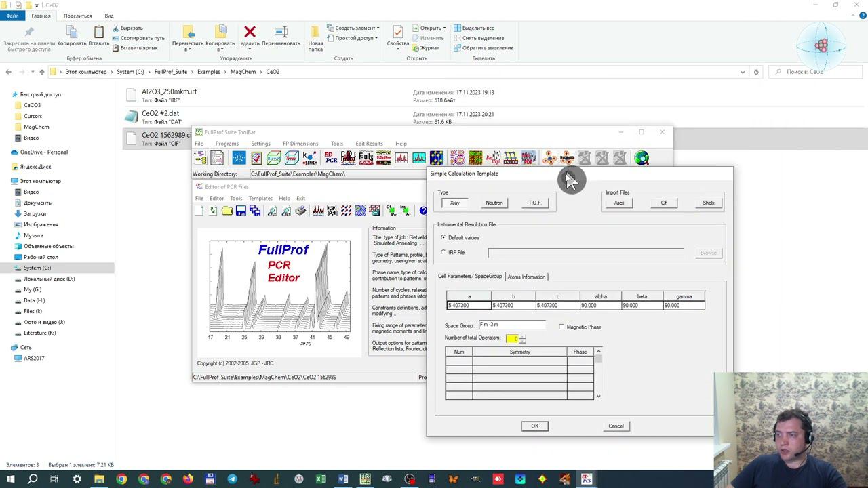Click Paste icon in Explorer ribbon

pyautogui.click(x=99, y=36)
